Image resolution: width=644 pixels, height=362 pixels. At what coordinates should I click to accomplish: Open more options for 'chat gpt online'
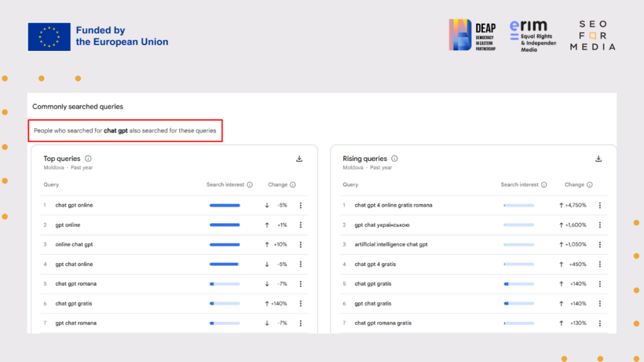(301, 206)
